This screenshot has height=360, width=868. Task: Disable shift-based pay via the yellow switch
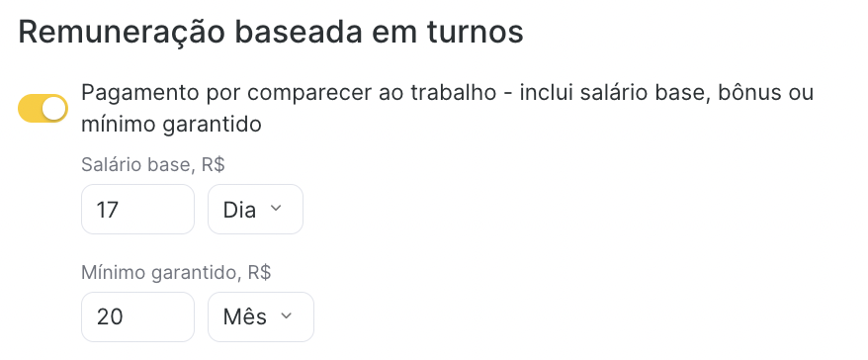[43, 108]
